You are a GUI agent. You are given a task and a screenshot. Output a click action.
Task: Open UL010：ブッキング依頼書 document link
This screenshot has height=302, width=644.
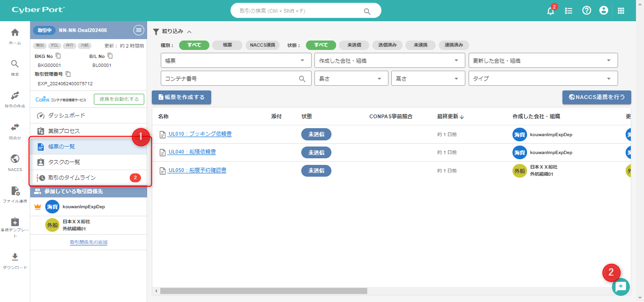[199, 134]
